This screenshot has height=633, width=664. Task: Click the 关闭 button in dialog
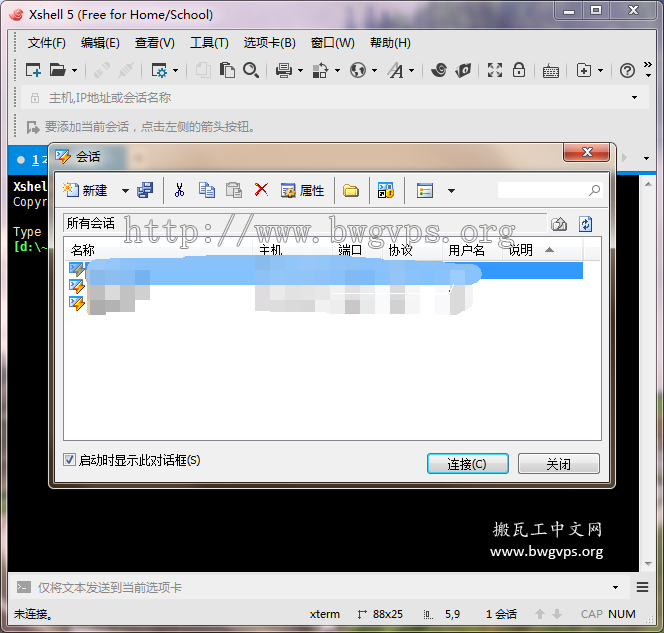pos(559,464)
